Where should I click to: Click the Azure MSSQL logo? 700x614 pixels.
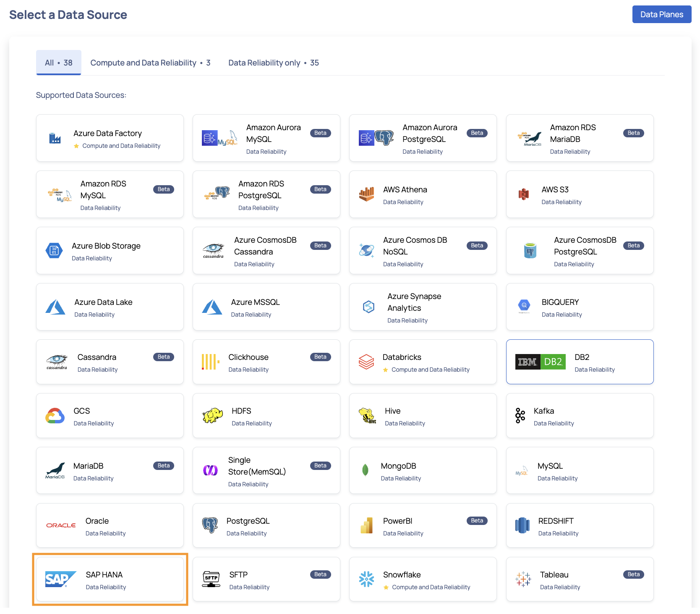pos(212,307)
